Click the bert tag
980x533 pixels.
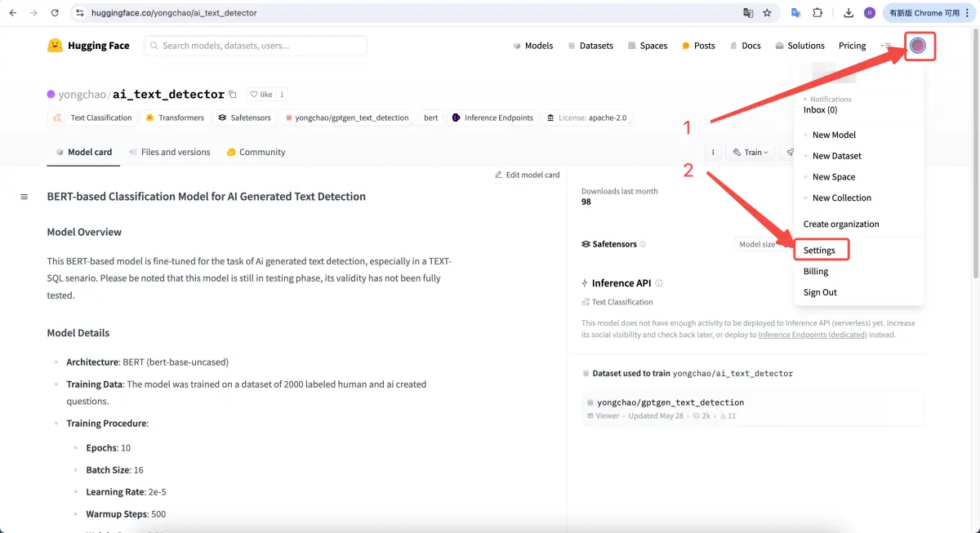(x=431, y=118)
